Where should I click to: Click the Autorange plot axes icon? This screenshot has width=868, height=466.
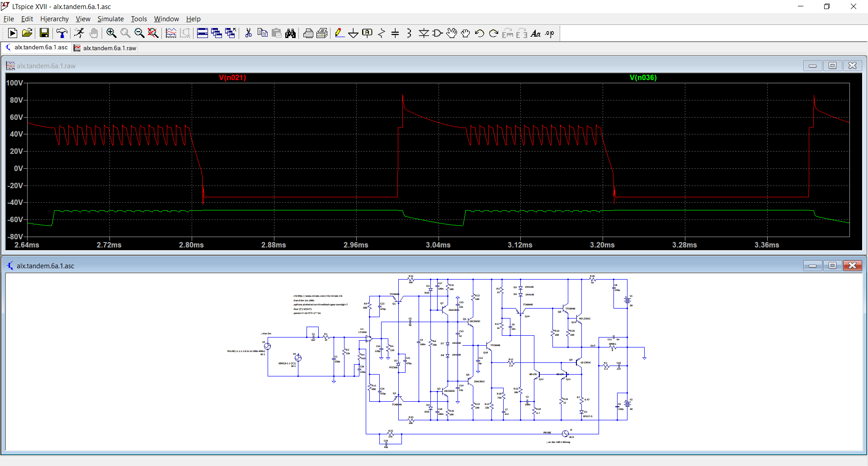171,33
